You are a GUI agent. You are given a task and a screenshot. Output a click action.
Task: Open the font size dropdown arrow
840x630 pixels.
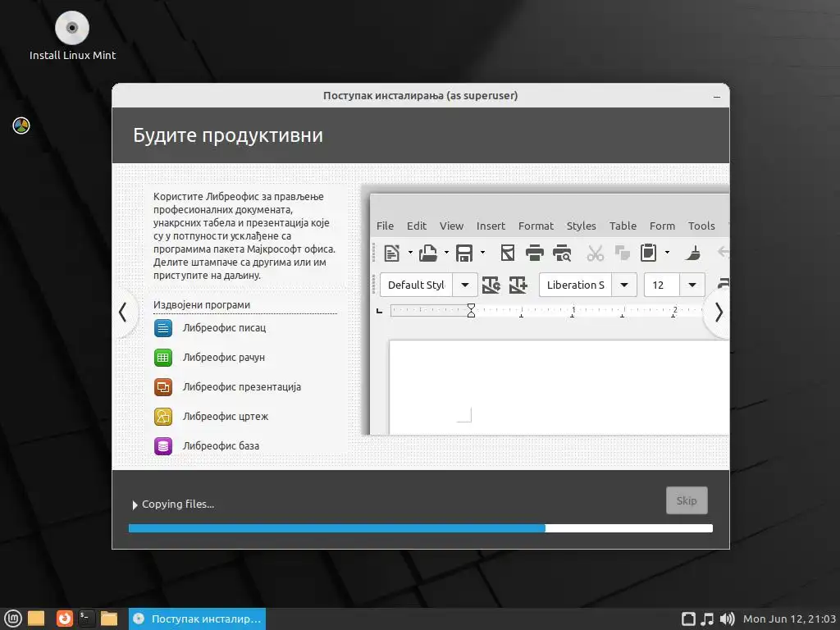coord(692,285)
